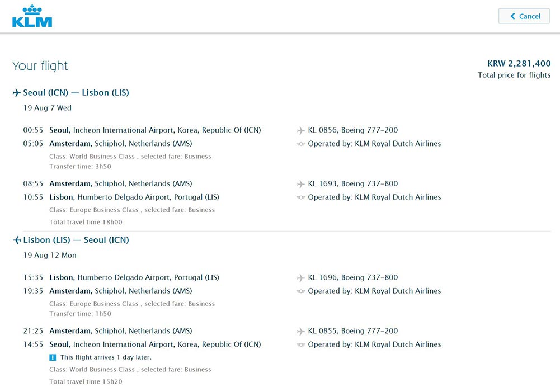Click the 05:05 Amsterdam Schiphol arrival line
This screenshot has width=560, height=392.
[x=107, y=144]
